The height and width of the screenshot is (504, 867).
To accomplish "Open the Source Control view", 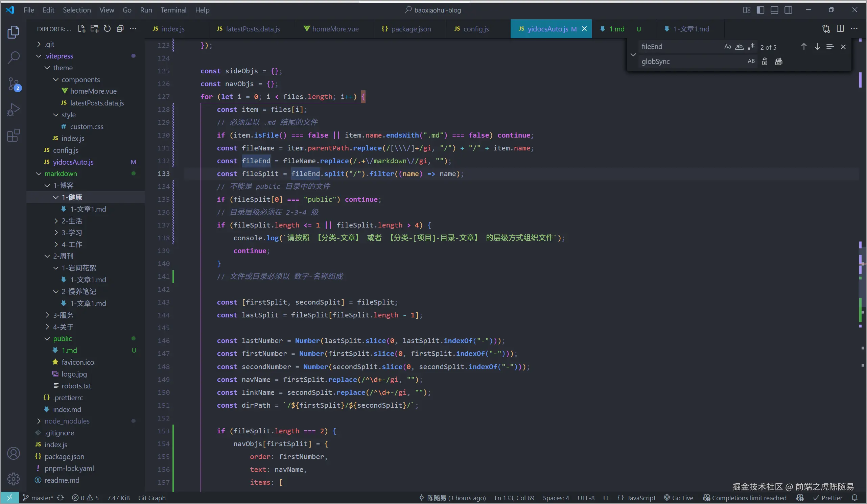I will pos(14,84).
